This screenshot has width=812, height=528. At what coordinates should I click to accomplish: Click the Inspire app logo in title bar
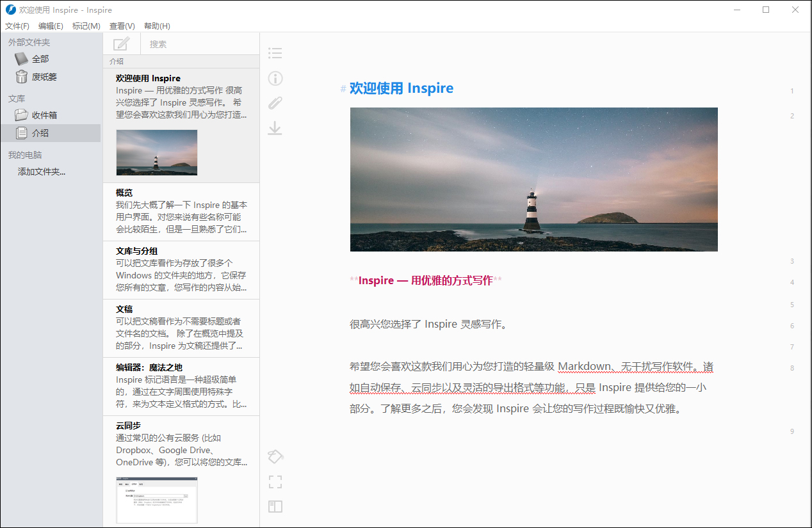pos(10,10)
